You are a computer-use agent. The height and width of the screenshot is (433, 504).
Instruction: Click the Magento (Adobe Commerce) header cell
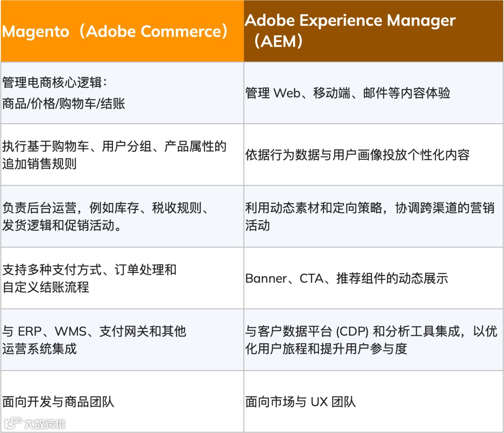coord(122,31)
